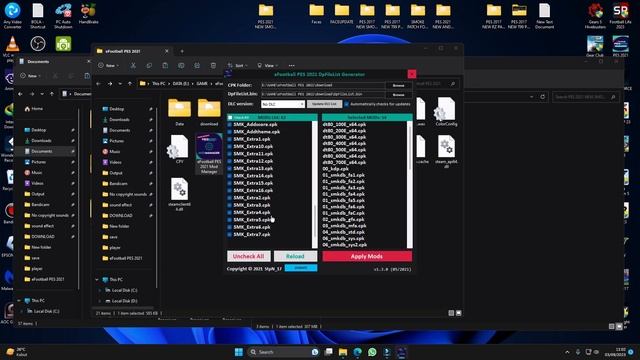Screen dimensions: 640x360
Task: Open the DLC version dropdown
Action: pyautogui.click(x=283, y=104)
